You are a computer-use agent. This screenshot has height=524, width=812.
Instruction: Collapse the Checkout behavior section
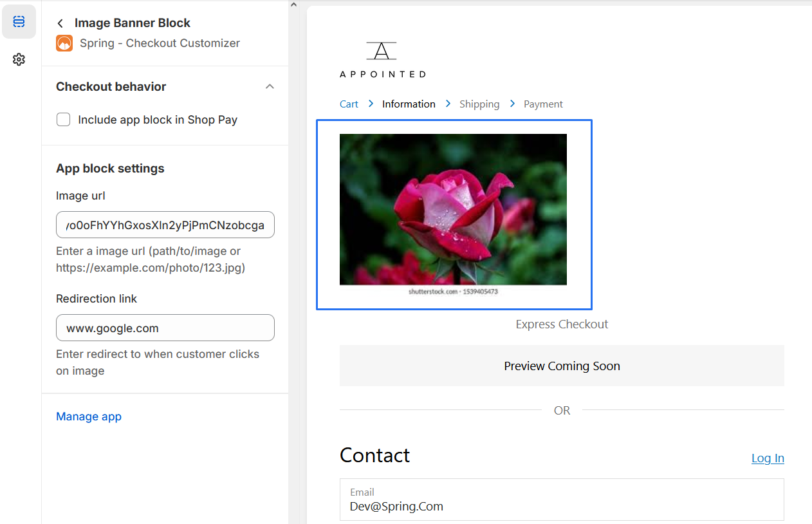coord(270,87)
